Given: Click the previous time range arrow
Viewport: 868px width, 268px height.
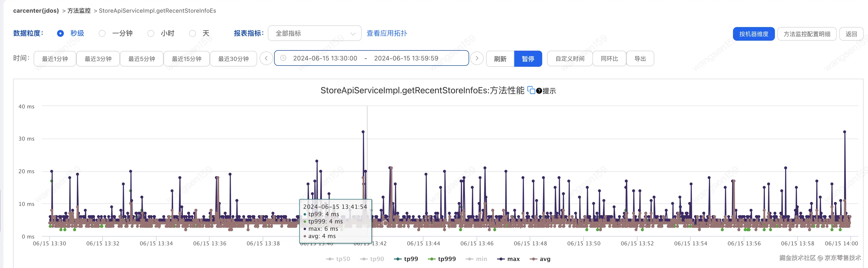Looking at the screenshot, I should [x=266, y=58].
